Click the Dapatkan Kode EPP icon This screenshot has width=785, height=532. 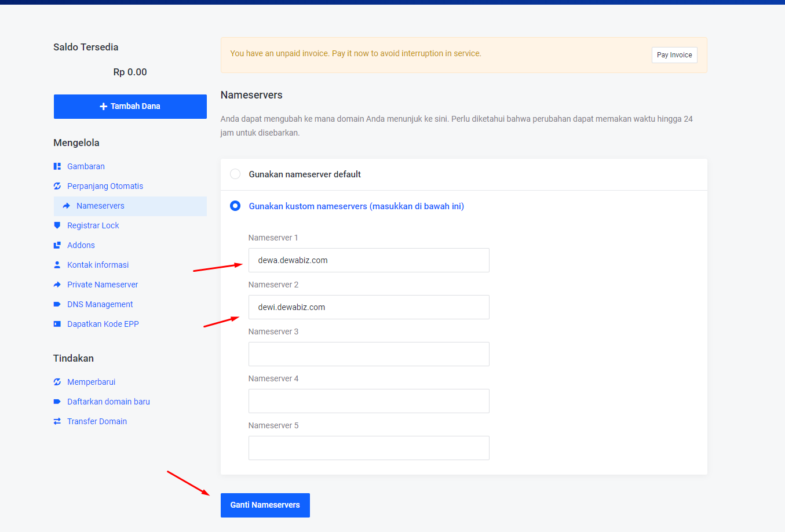tap(57, 324)
